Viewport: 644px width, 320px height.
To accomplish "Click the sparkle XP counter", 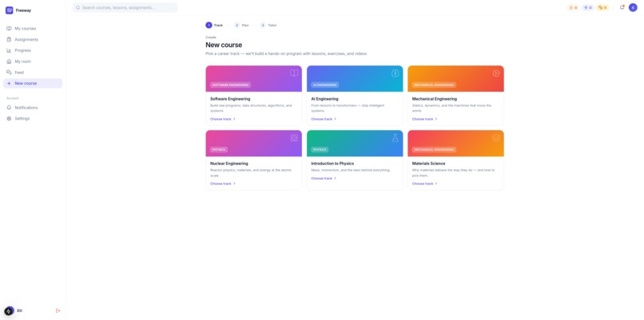I will pyautogui.click(x=588, y=7).
